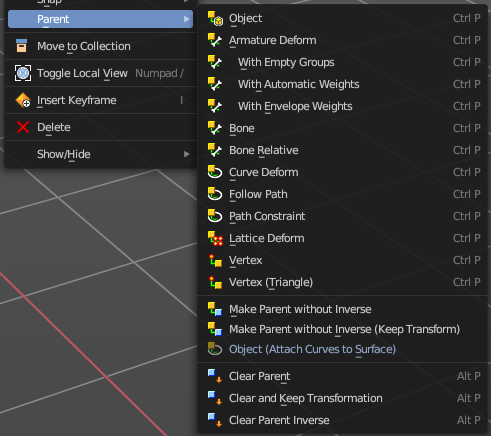Click the 'Numpad /' shortcut text

(159, 73)
